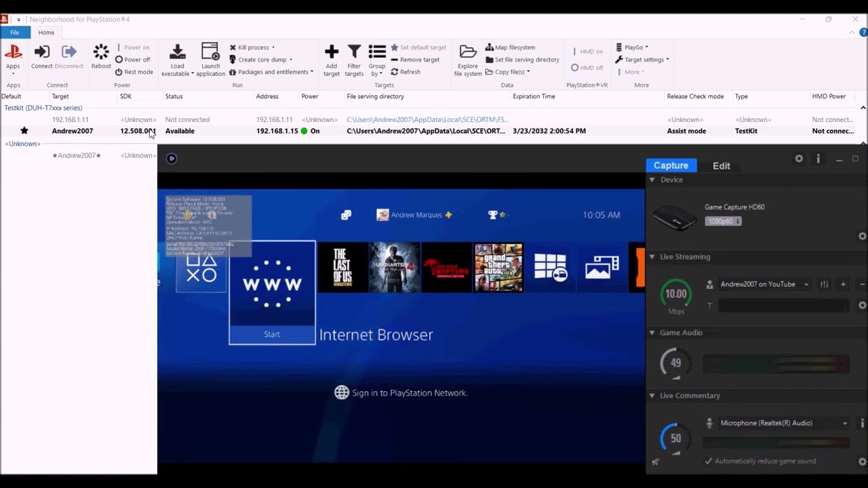The width and height of the screenshot is (868, 488).
Task: Adjust Live Commentary volume dial 50
Action: [x=675, y=439]
